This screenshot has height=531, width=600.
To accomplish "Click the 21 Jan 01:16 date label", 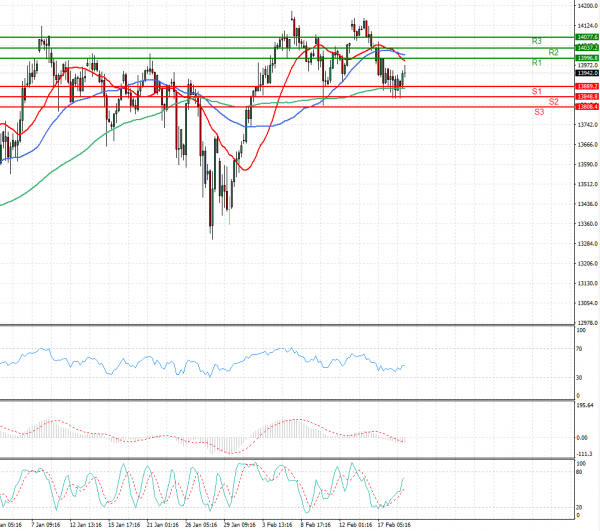I will [163, 524].
